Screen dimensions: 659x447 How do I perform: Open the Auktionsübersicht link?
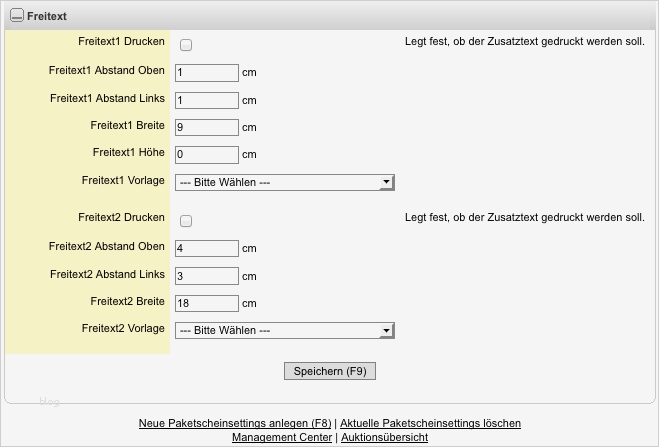(385, 437)
